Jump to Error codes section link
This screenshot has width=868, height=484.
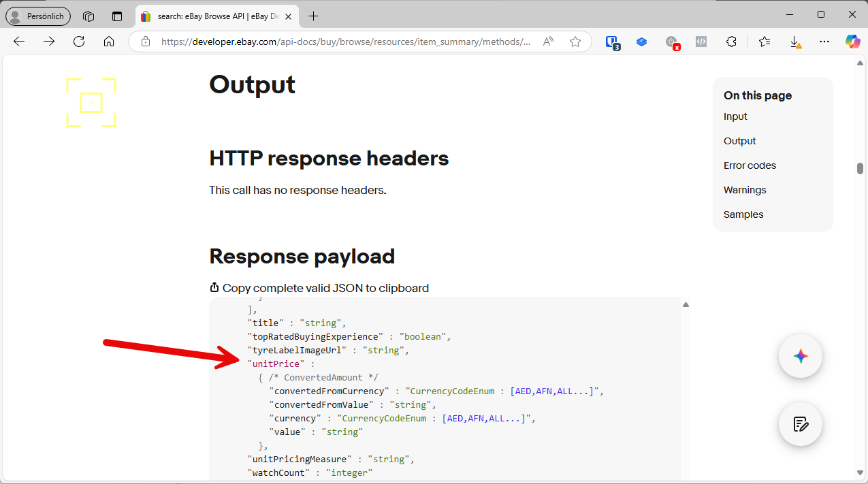[750, 165]
